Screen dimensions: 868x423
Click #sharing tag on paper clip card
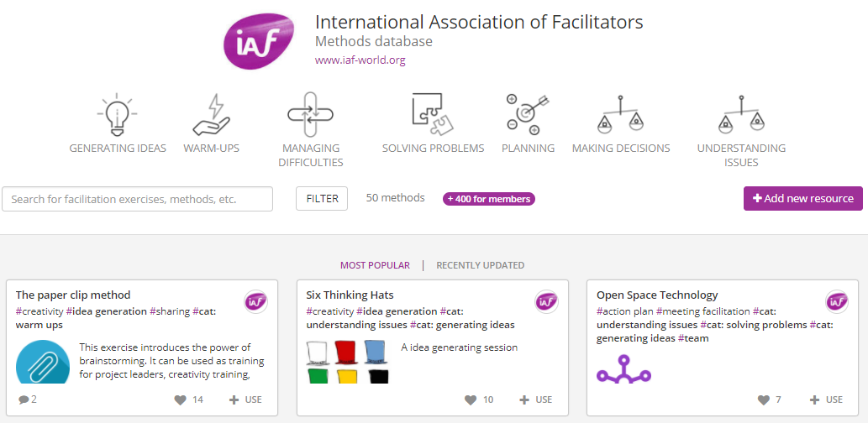pos(170,311)
